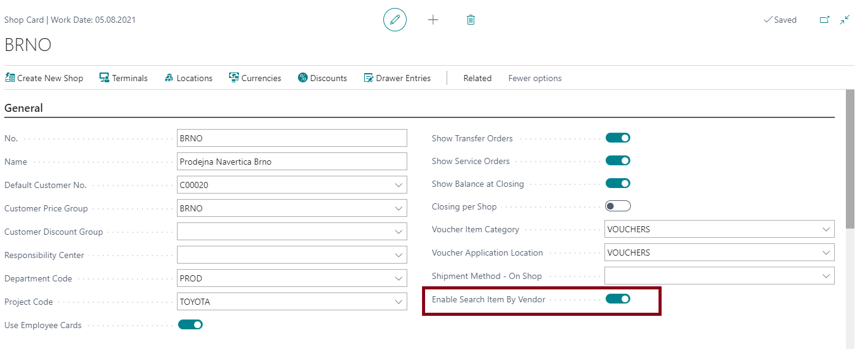Click the Saved status indicator

point(780,20)
